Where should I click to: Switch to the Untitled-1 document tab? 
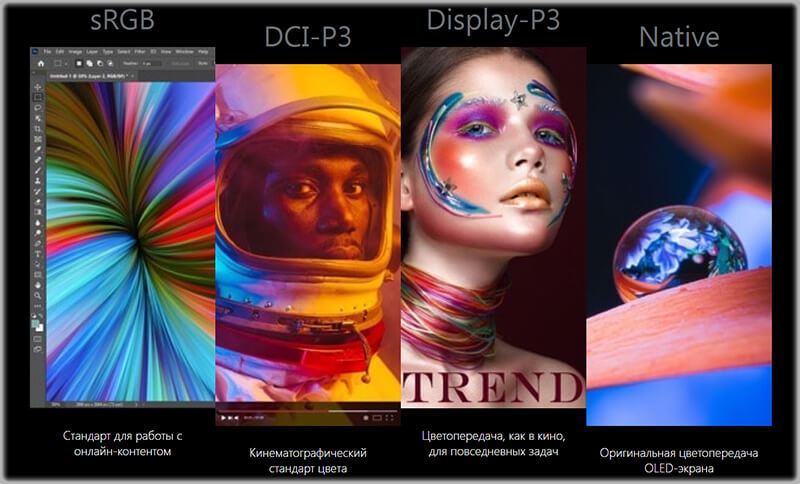[80, 75]
